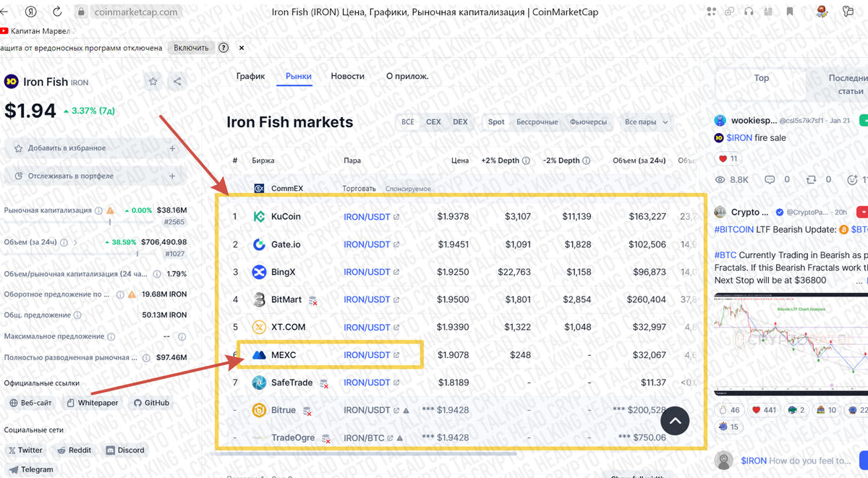Open the protection help question icon
The width and height of the screenshot is (868, 478).
click(x=224, y=48)
